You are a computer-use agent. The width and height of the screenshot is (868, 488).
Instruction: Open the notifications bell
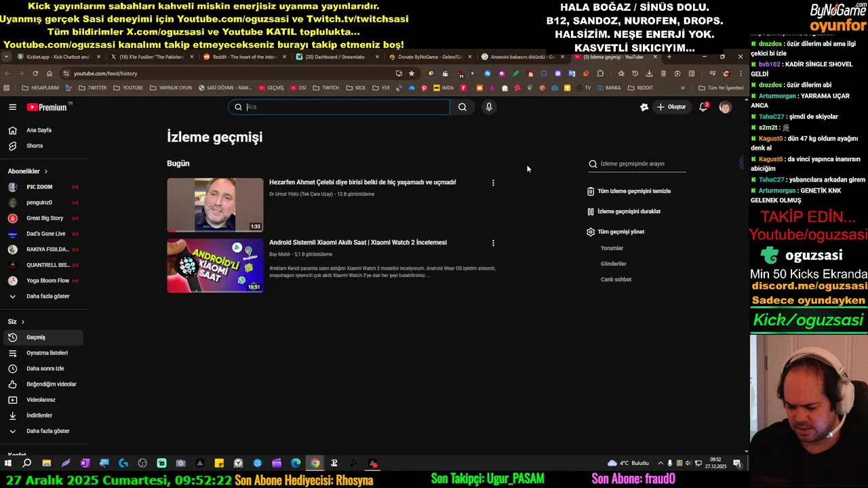click(x=703, y=107)
